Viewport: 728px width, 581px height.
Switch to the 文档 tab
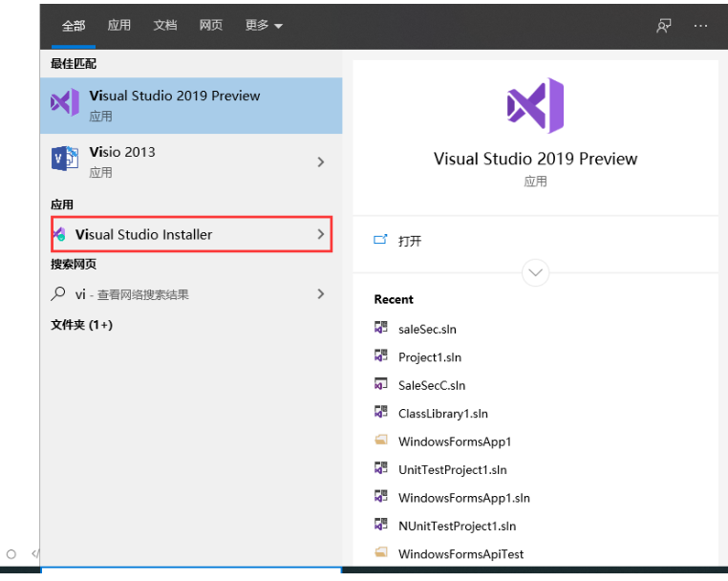pos(165,25)
